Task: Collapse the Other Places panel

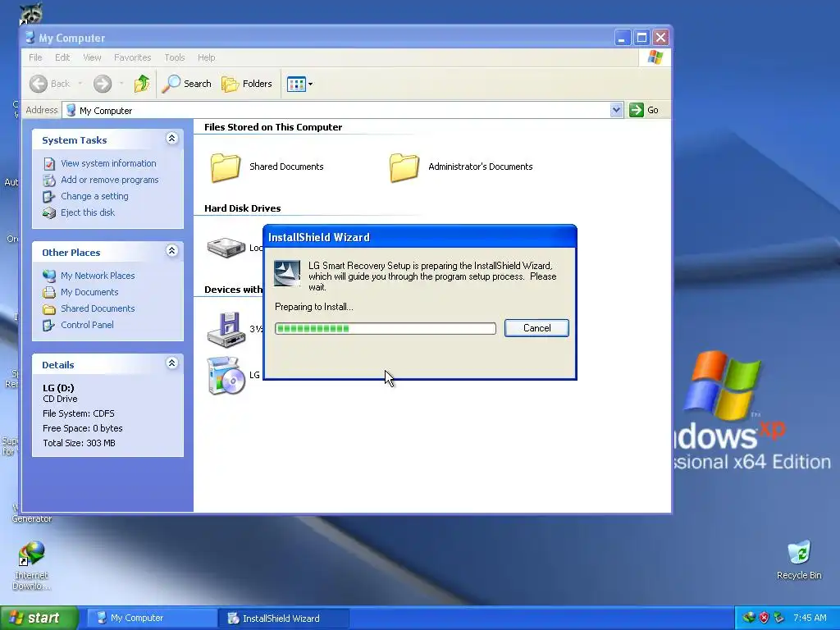Action: point(172,251)
